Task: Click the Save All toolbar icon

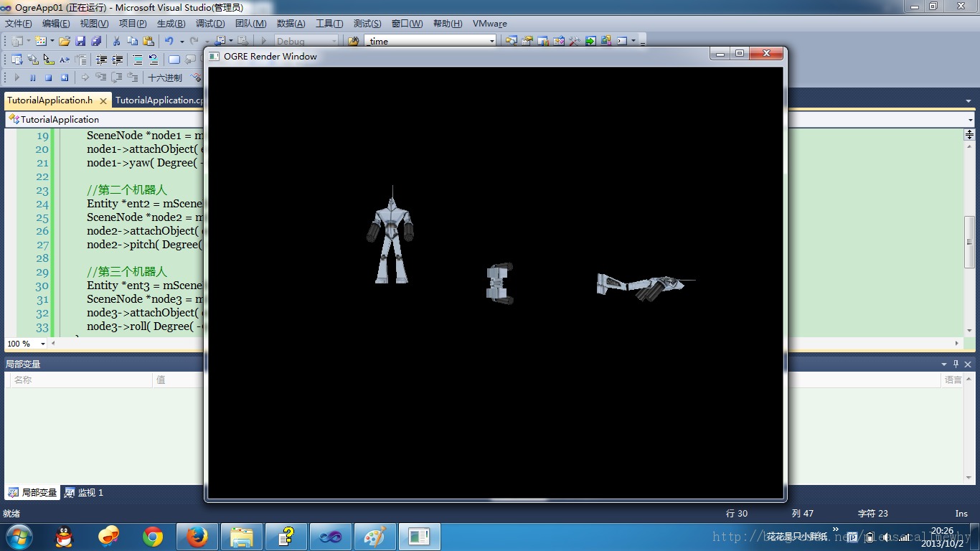Action: (95, 41)
